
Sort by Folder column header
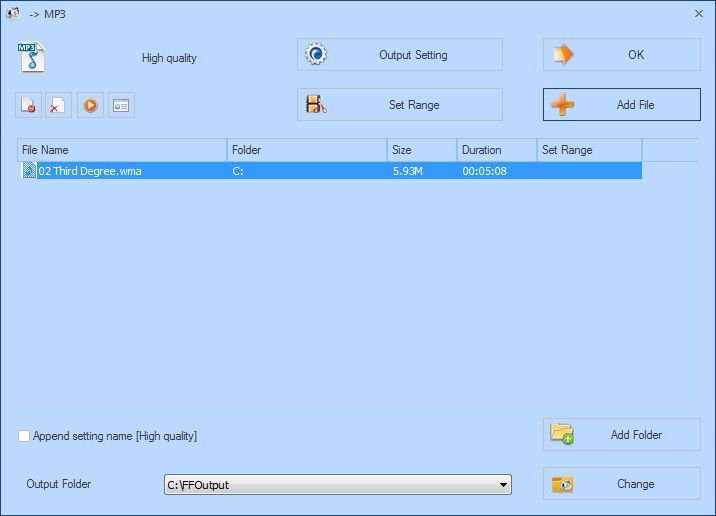pyautogui.click(x=307, y=150)
